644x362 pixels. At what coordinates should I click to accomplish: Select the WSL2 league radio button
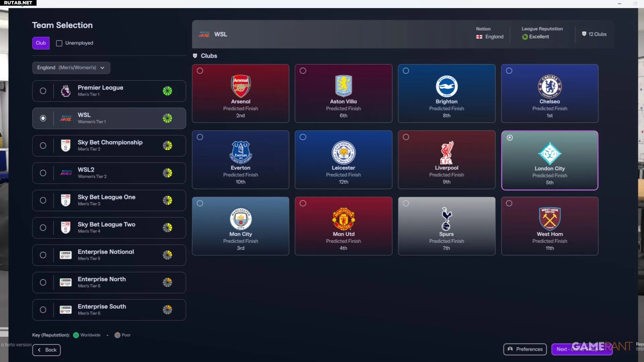(43, 173)
